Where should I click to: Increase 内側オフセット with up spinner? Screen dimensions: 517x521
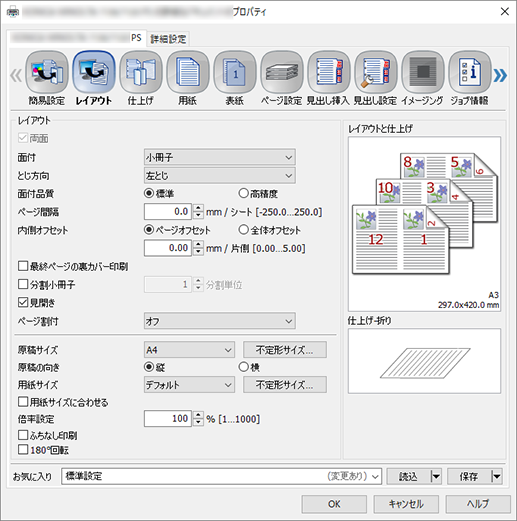pos(198,244)
